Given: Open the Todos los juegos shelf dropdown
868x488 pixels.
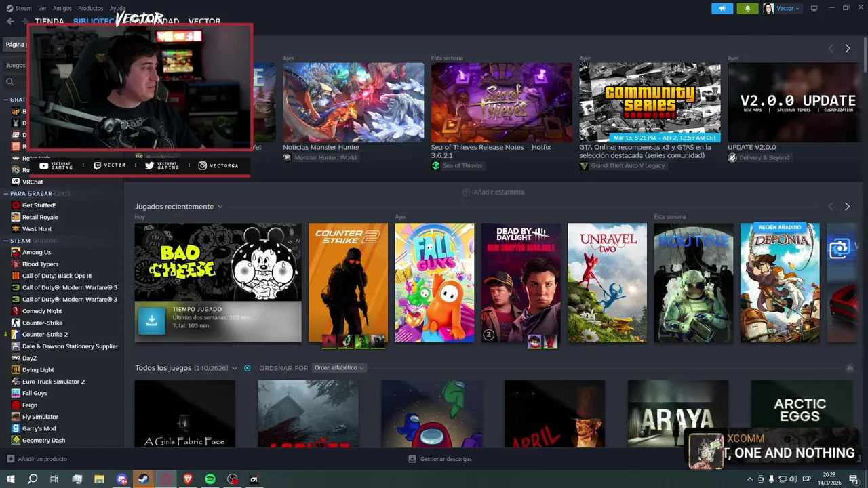Looking at the screenshot, I should click(235, 368).
